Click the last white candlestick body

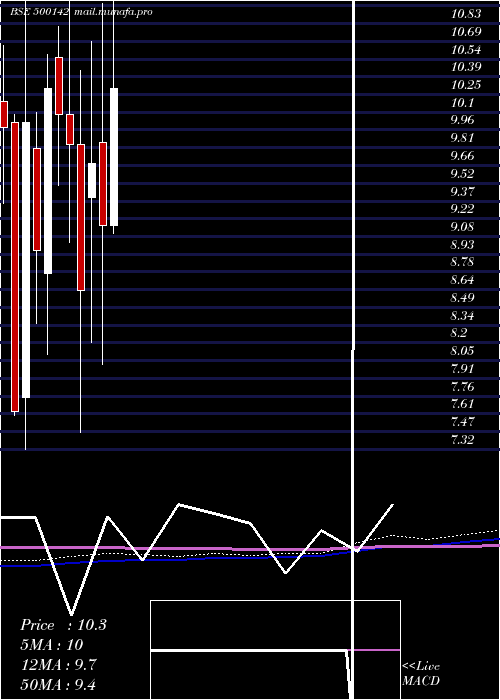[114, 157]
